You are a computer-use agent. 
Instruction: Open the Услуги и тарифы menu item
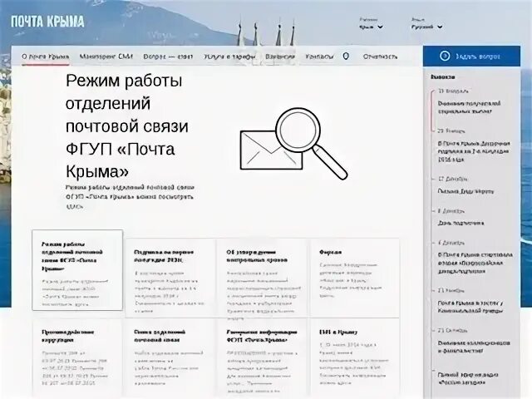[229, 57]
